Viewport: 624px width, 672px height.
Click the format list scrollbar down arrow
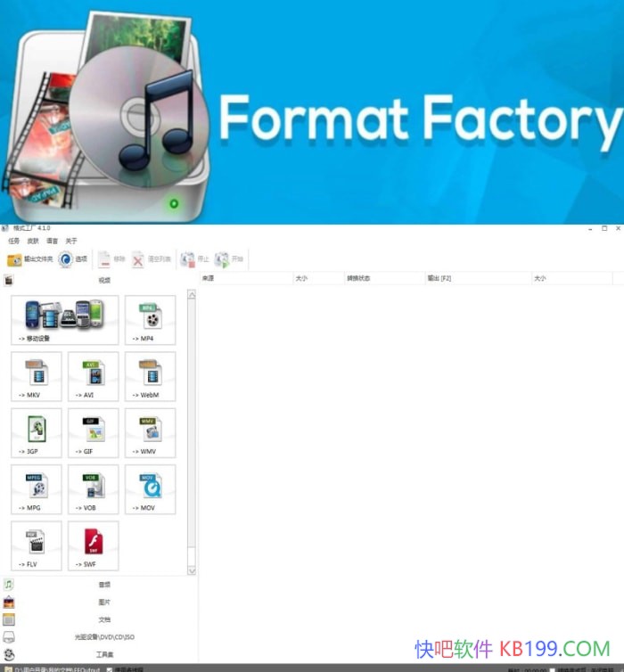pos(192,570)
